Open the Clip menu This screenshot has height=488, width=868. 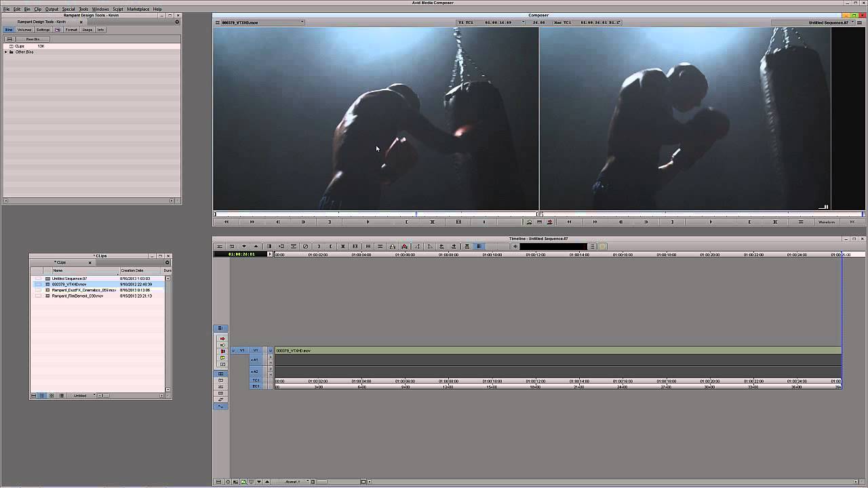38,9
